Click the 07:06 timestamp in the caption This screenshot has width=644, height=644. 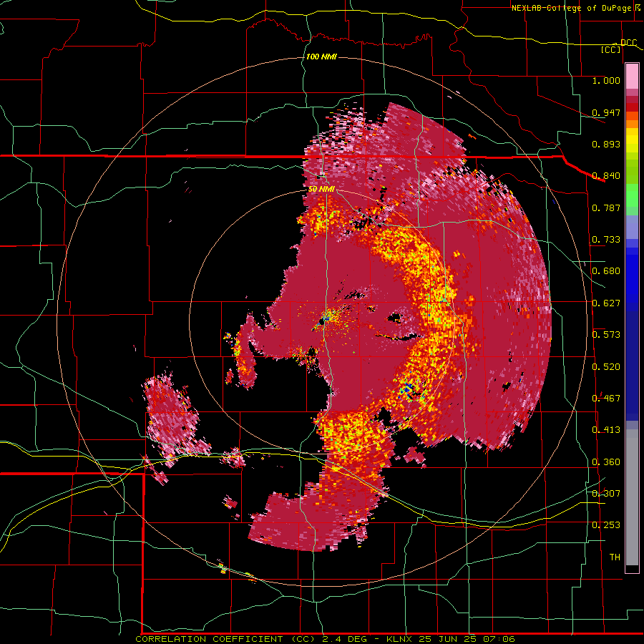coord(499,639)
